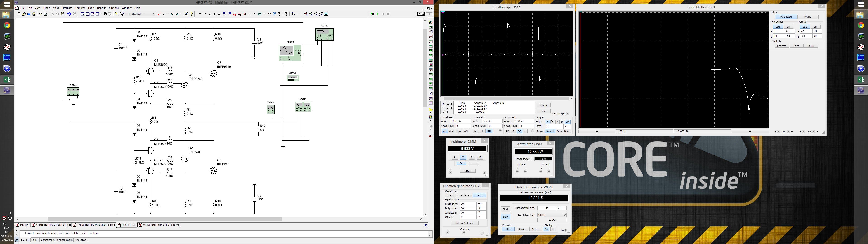Open the Copper layers tab
Viewport: 868px width, 244px height.
point(65,240)
